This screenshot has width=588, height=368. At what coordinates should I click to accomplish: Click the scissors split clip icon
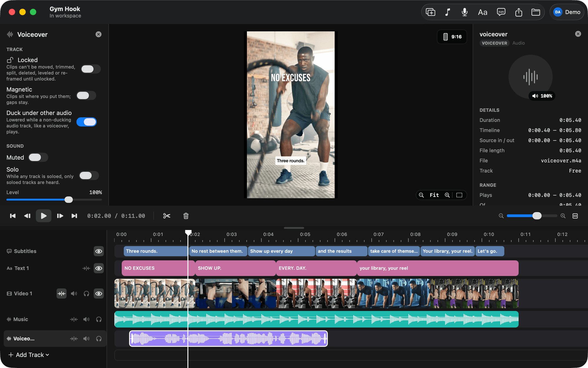pyautogui.click(x=167, y=216)
